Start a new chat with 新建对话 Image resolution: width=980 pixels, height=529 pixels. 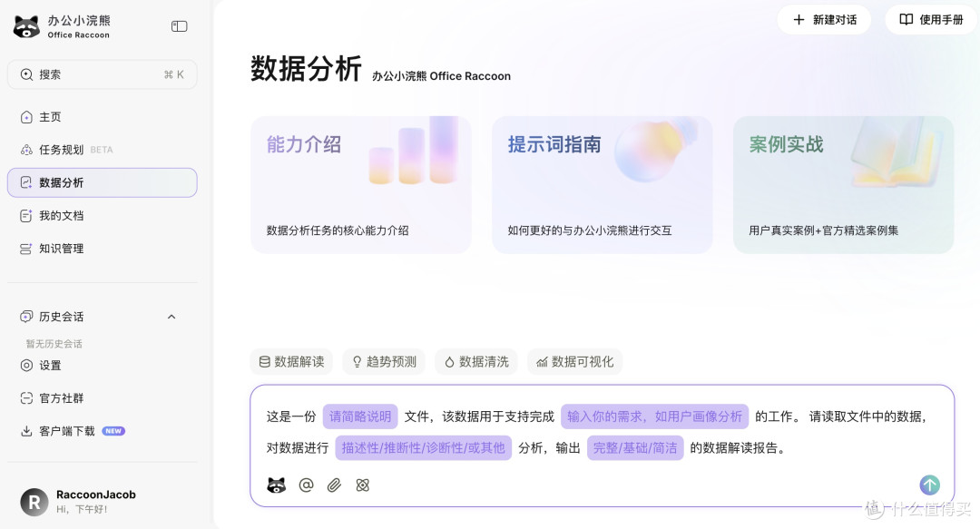tap(824, 20)
